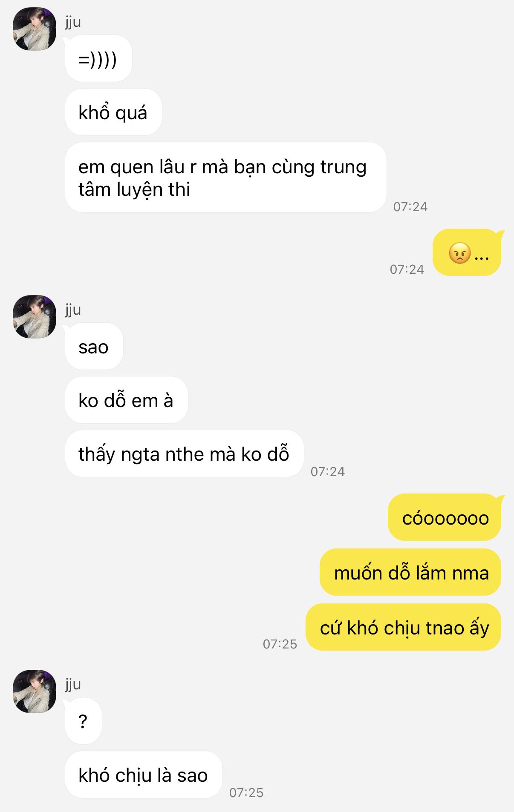Select the "=))))" message bubble
The width and height of the screenshot is (514, 812).
coord(98,59)
